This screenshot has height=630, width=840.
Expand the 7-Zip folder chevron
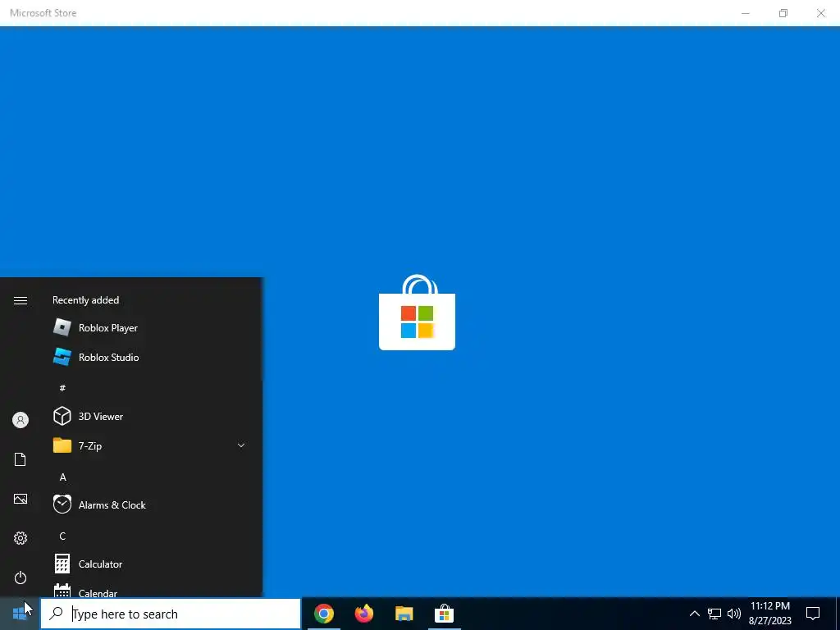tap(241, 445)
